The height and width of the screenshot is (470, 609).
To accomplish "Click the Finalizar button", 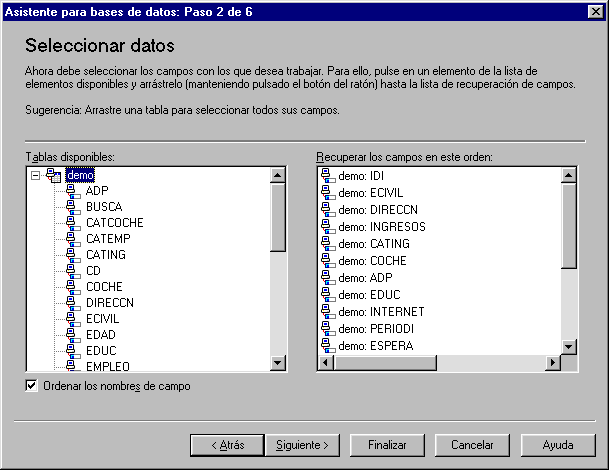I will coord(387,445).
